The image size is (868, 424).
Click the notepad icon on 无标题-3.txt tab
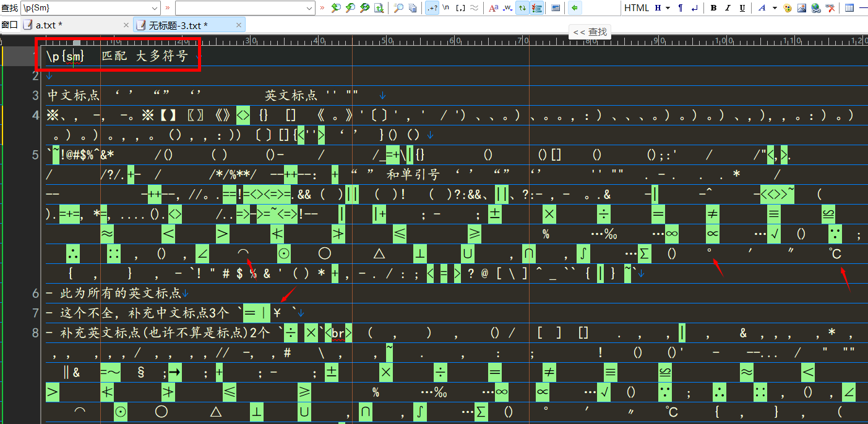pos(140,25)
